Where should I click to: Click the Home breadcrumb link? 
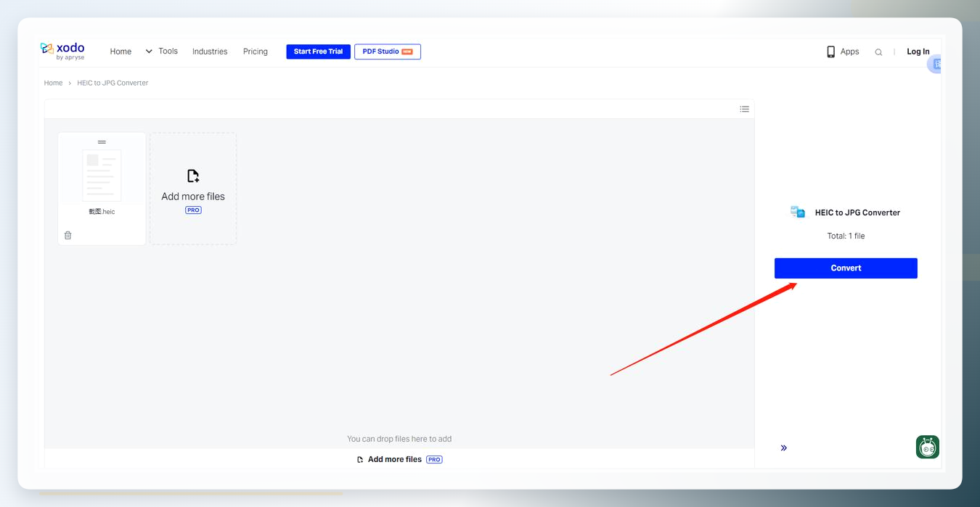click(53, 83)
